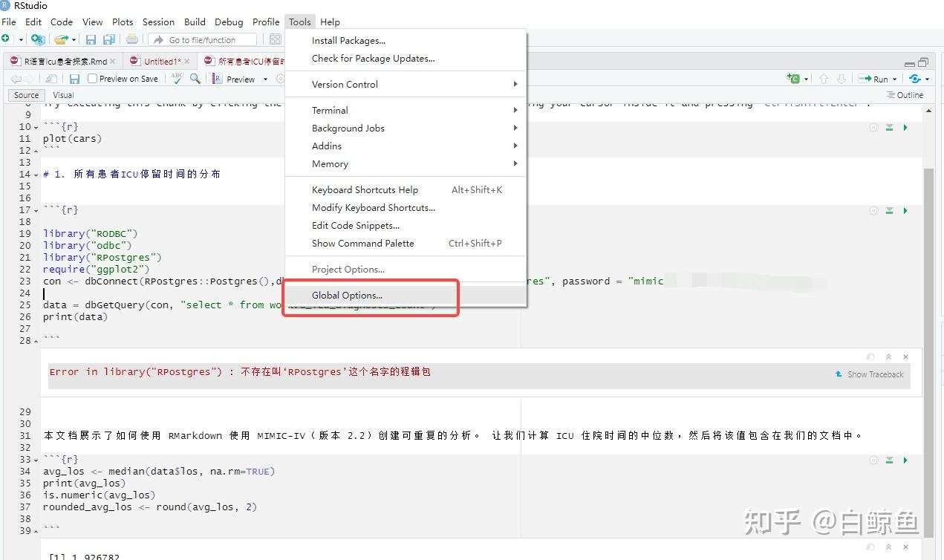The width and height of the screenshot is (944, 560).
Task: Select Edit Code Snippets...
Action: [406, 225]
